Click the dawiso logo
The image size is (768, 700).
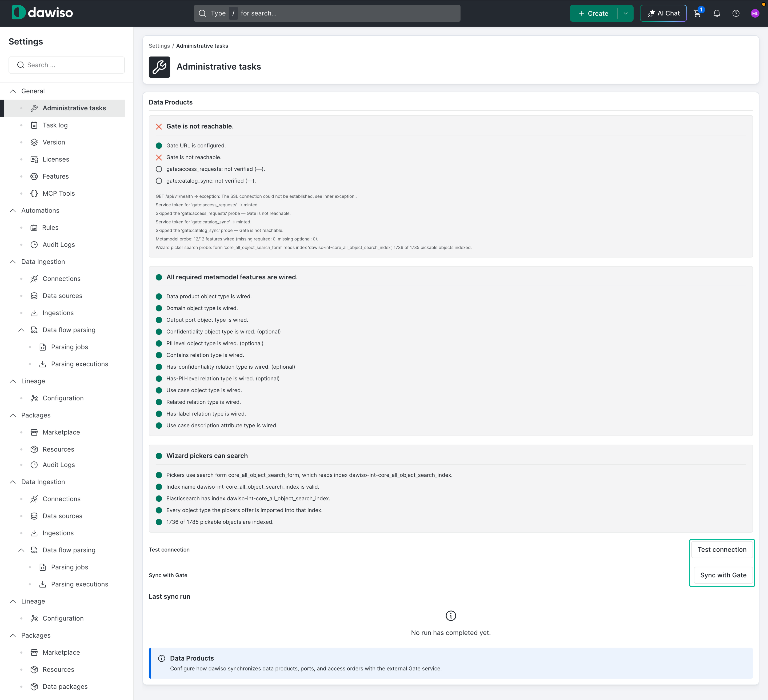click(x=42, y=13)
